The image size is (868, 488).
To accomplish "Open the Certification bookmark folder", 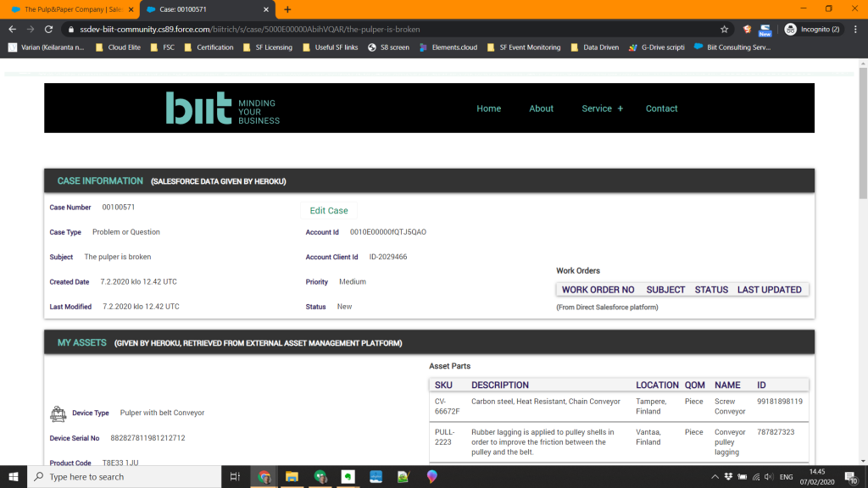I will 209,47.
